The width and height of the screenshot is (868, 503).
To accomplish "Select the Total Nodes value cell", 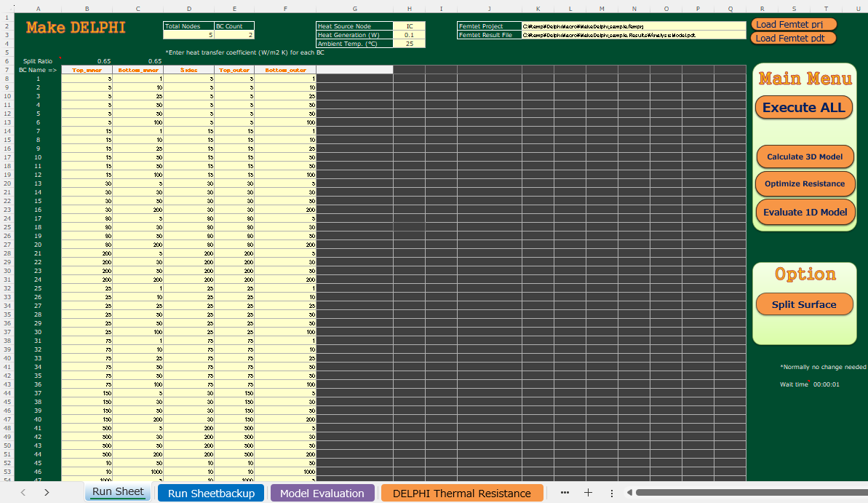I will pos(188,35).
